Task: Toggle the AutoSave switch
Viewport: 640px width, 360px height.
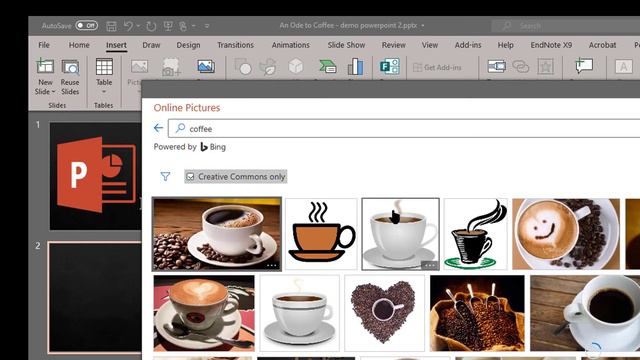Action: coord(87,25)
